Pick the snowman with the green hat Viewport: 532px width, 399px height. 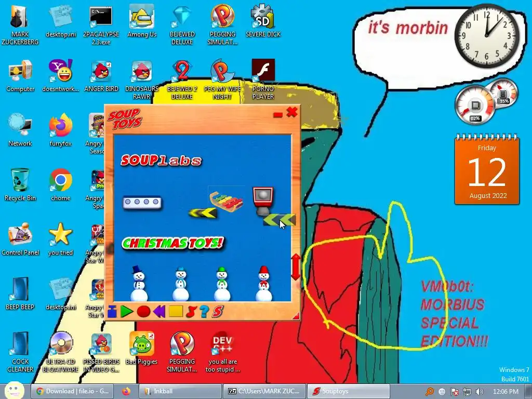point(222,284)
